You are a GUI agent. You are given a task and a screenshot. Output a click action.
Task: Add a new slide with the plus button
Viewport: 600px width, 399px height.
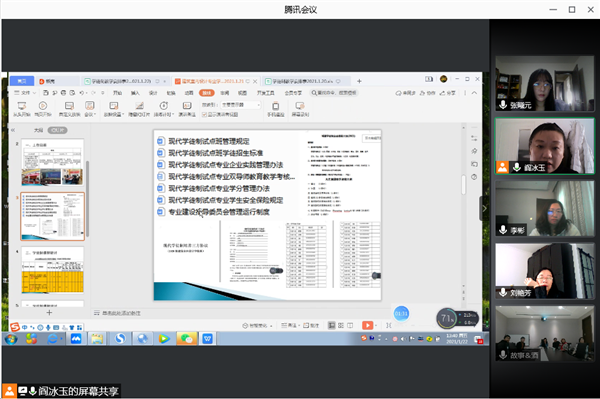[x=49, y=313]
